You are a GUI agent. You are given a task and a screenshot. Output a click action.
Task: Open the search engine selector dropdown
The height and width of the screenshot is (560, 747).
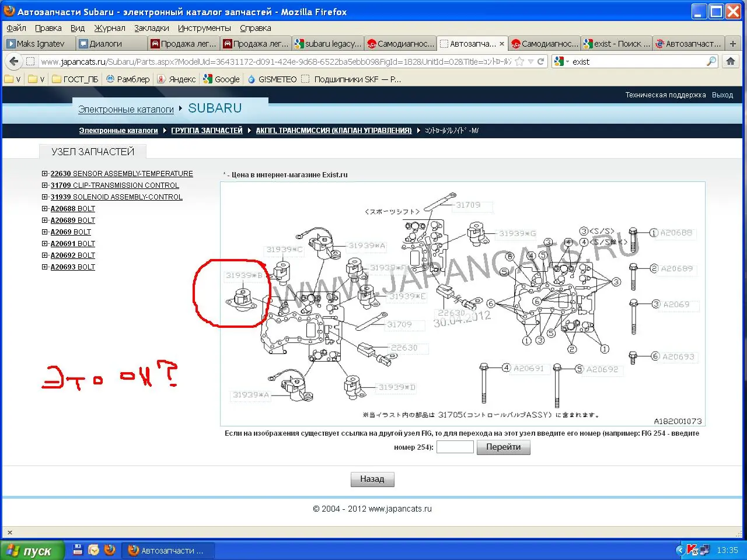click(561, 61)
